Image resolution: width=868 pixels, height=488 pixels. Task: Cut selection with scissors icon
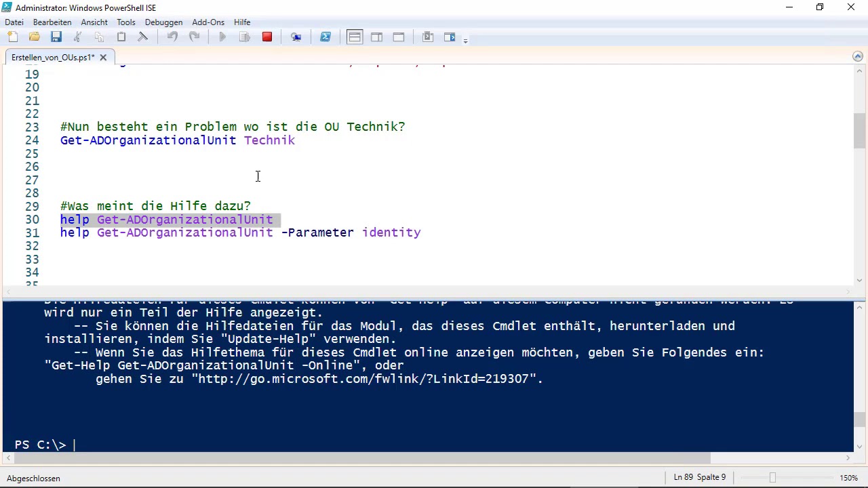coord(77,37)
